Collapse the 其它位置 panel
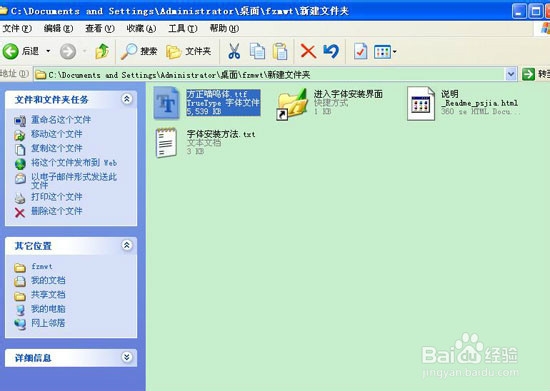 pos(127,245)
